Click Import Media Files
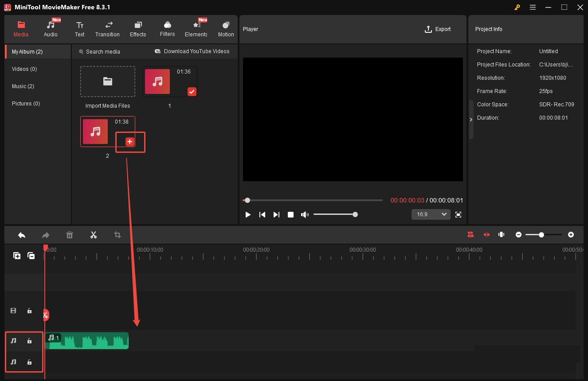588x381 pixels. coord(107,81)
